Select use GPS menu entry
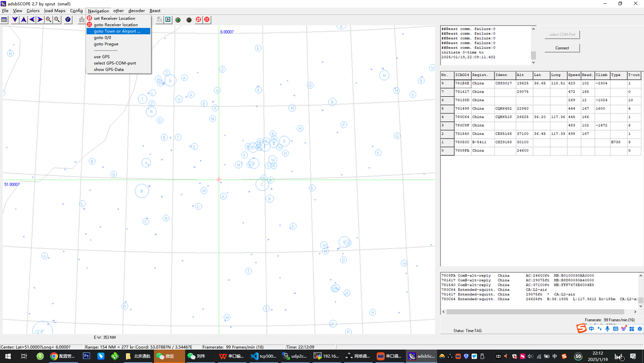 [118, 57]
